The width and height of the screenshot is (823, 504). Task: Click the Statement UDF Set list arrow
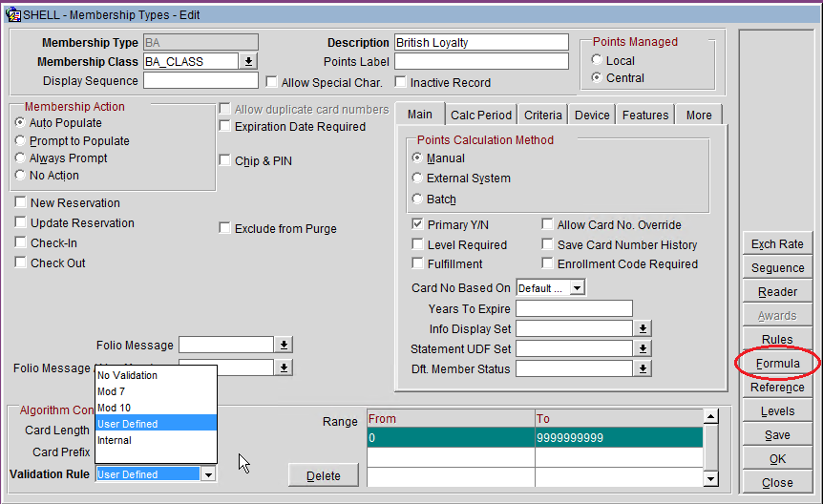[644, 348]
